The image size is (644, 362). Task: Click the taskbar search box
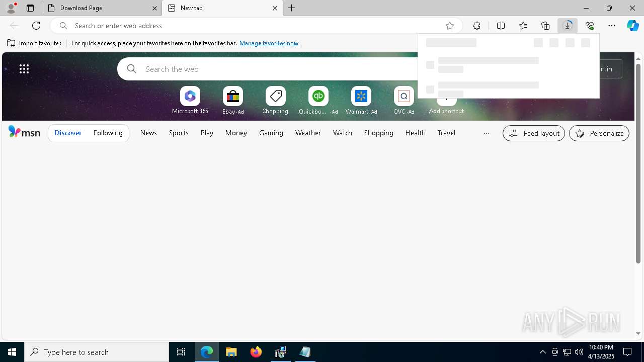coord(97,352)
